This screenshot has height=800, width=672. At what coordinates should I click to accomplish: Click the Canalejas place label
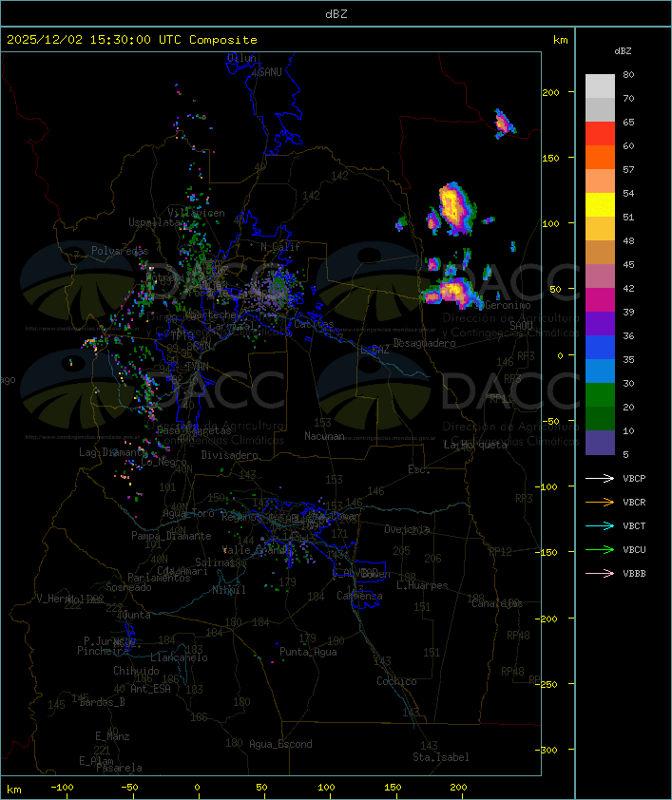coord(497,603)
